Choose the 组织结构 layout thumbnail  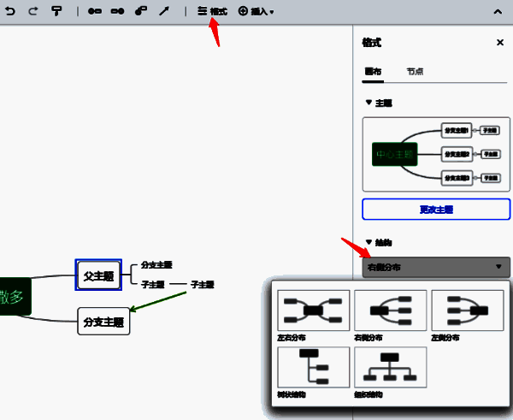point(390,368)
